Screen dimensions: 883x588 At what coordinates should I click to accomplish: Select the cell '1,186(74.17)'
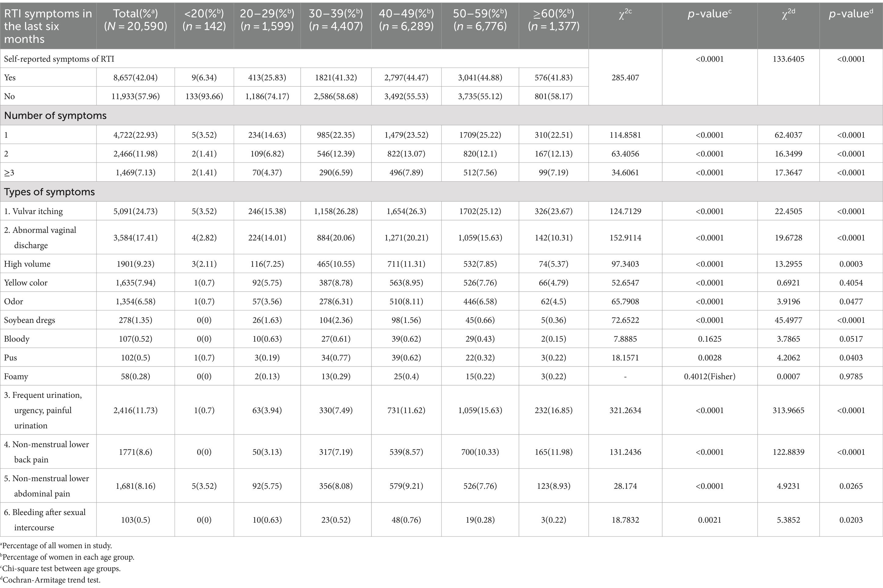point(267,96)
